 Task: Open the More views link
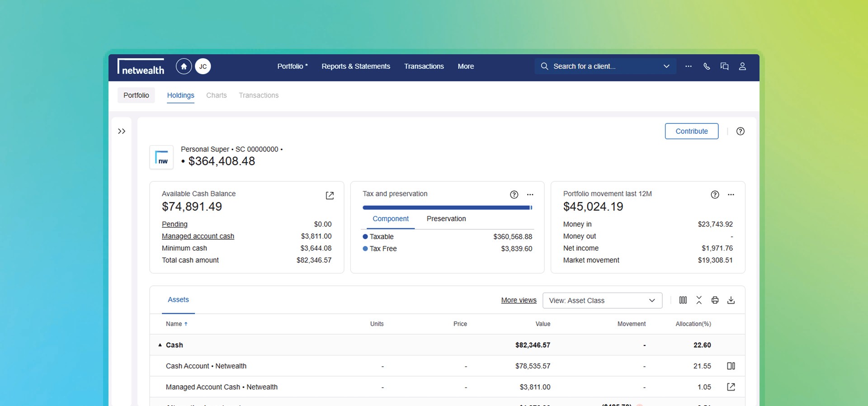coord(519,300)
